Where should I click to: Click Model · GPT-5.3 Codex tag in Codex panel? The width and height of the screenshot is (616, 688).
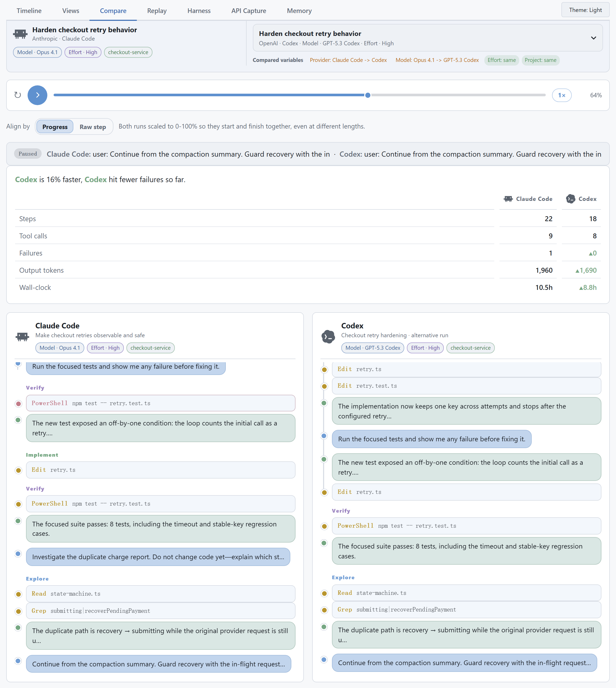coord(373,348)
